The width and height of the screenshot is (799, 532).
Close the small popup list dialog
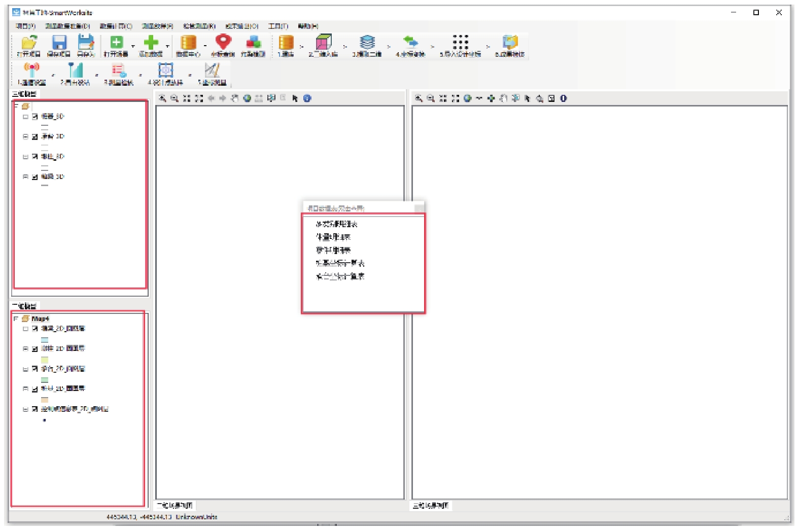click(x=419, y=208)
